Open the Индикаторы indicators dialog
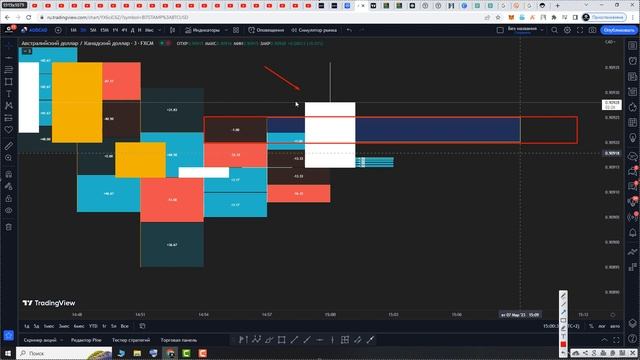 (x=202, y=30)
